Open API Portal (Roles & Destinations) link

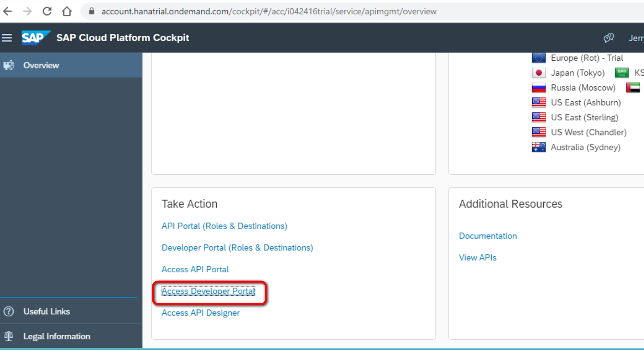pyautogui.click(x=224, y=226)
